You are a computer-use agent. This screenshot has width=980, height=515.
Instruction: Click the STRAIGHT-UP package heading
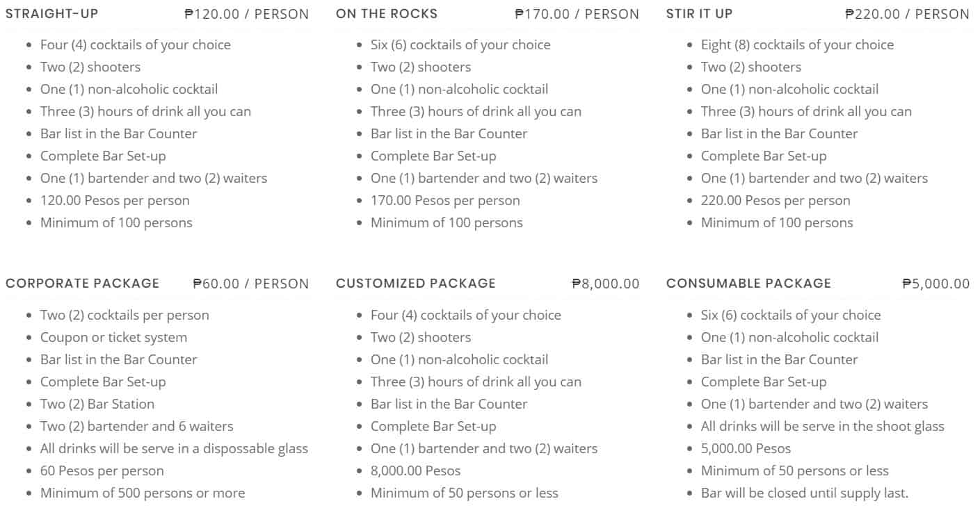(52, 14)
